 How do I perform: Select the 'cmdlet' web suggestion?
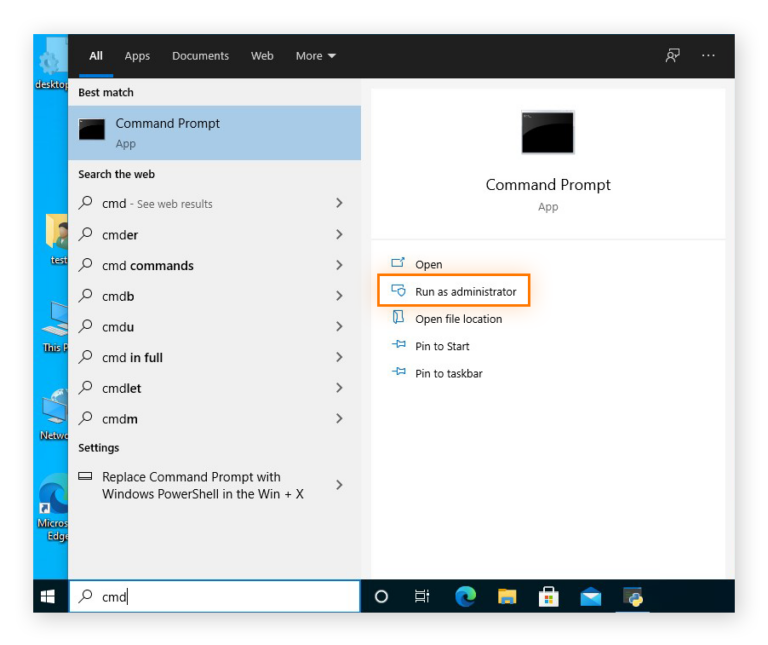[121, 388]
